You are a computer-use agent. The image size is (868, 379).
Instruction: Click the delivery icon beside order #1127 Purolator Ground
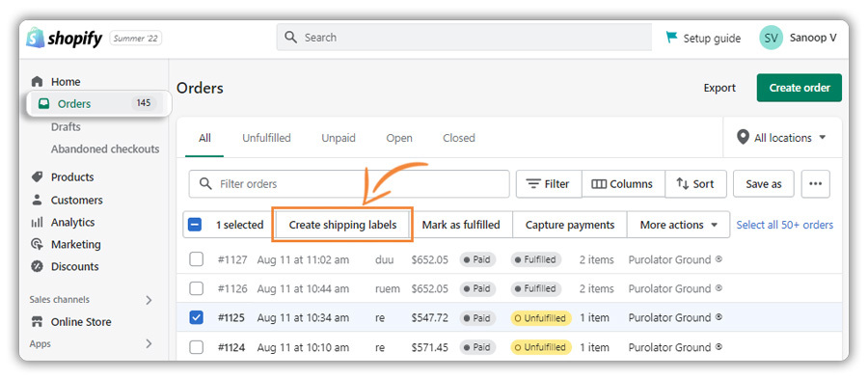(x=719, y=258)
